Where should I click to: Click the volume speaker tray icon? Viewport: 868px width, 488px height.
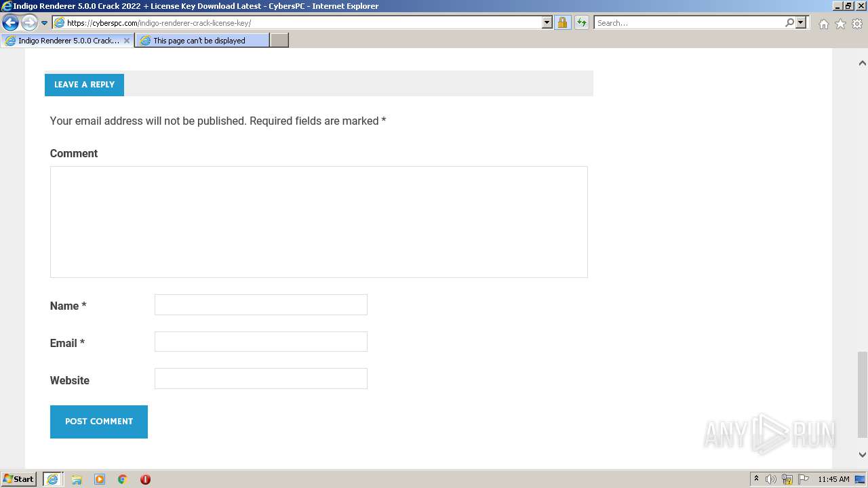click(771, 479)
